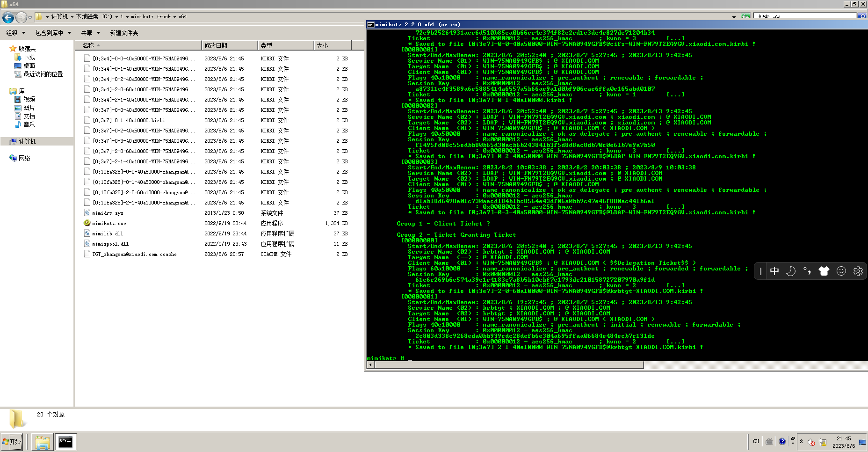Click the network warning icon in the tray
868x452 pixels.
tap(823, 442)
